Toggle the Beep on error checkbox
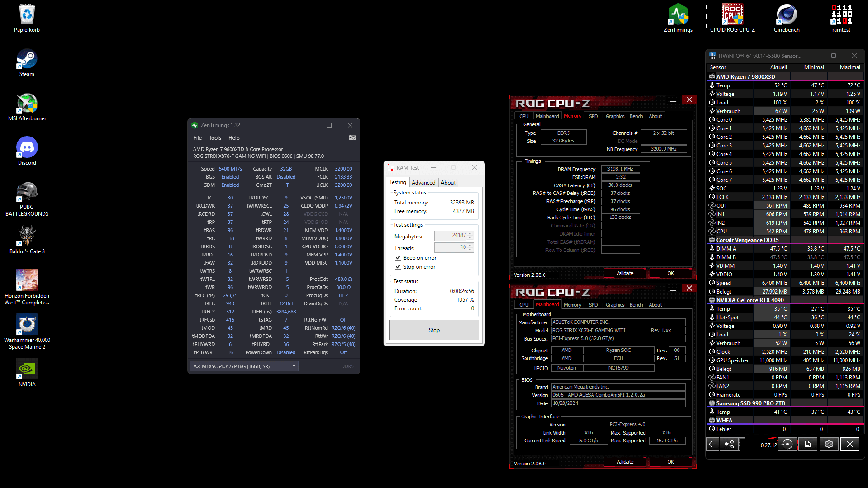Viewport: 868px width, 488px height. click(x=398, y=258)
